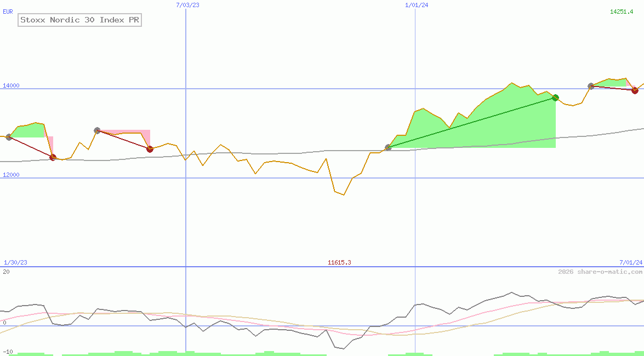Click the gray marker above the 14000 gridline
This screenshot has width=644, height=356.
click(x=591, y=85)
